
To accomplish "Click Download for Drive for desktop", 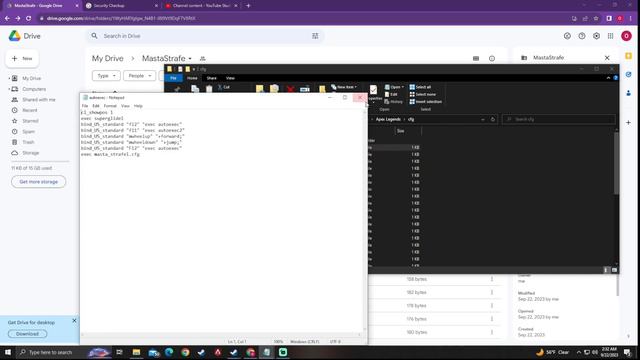I will 27,334.
